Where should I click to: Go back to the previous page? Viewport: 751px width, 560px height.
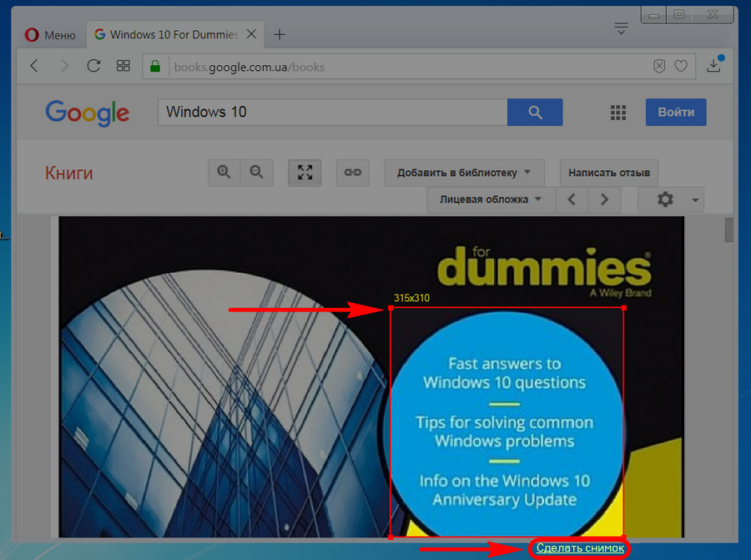tap(34, 66)
